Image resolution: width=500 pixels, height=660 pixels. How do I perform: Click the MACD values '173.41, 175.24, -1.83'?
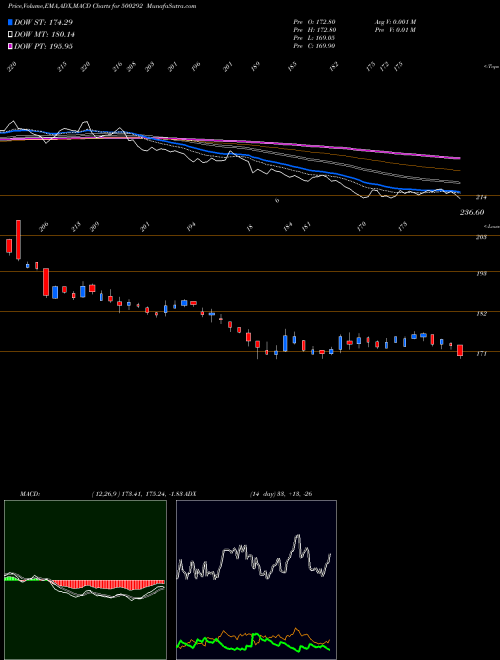pyautogui.click(x=152, y=494)
